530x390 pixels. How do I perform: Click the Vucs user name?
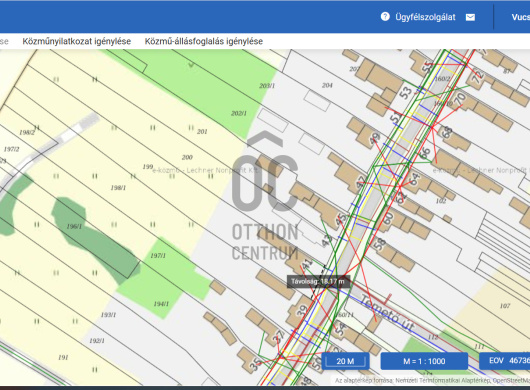pos(521,17)
